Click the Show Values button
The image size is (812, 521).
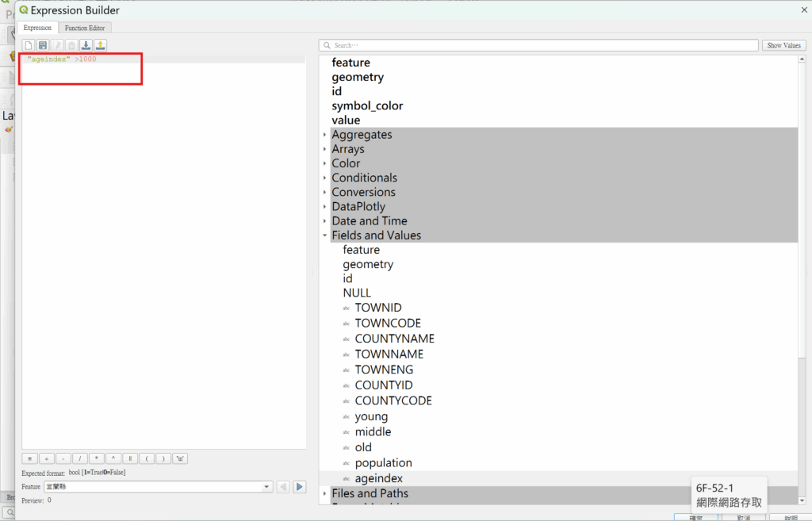click(783, 45)
